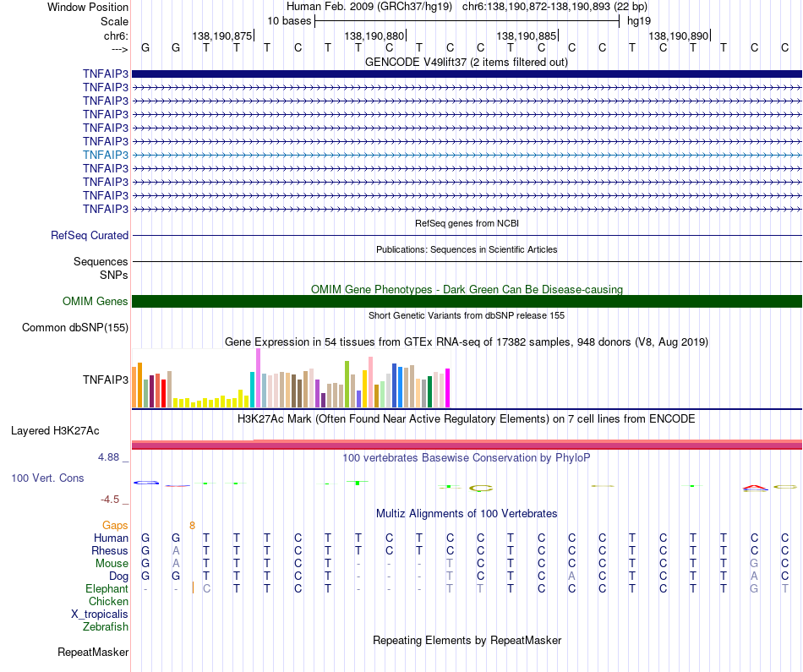Click the dark green OMIM Genes bar

(x=467, y=301)
